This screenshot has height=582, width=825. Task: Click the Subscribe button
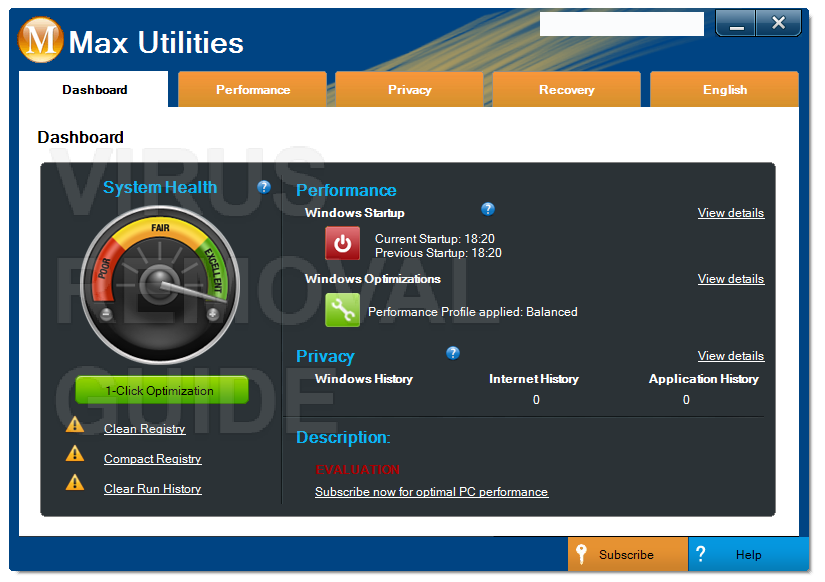(628, 554)
